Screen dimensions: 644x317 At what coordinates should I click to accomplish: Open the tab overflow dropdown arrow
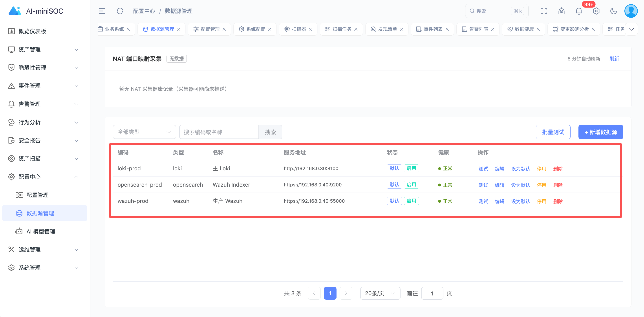[631, 29]
